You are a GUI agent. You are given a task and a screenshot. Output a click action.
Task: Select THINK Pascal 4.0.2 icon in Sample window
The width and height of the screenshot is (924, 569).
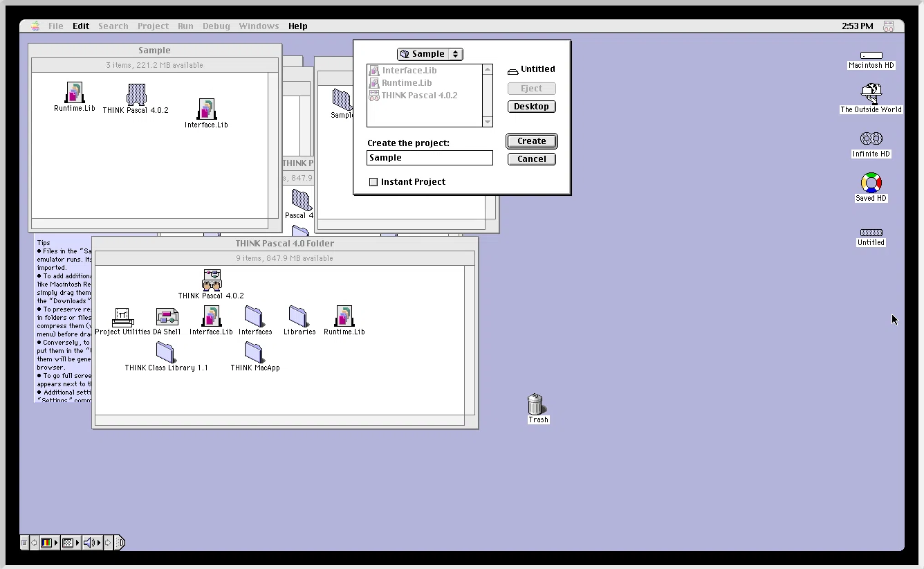[x=136, y=95]
